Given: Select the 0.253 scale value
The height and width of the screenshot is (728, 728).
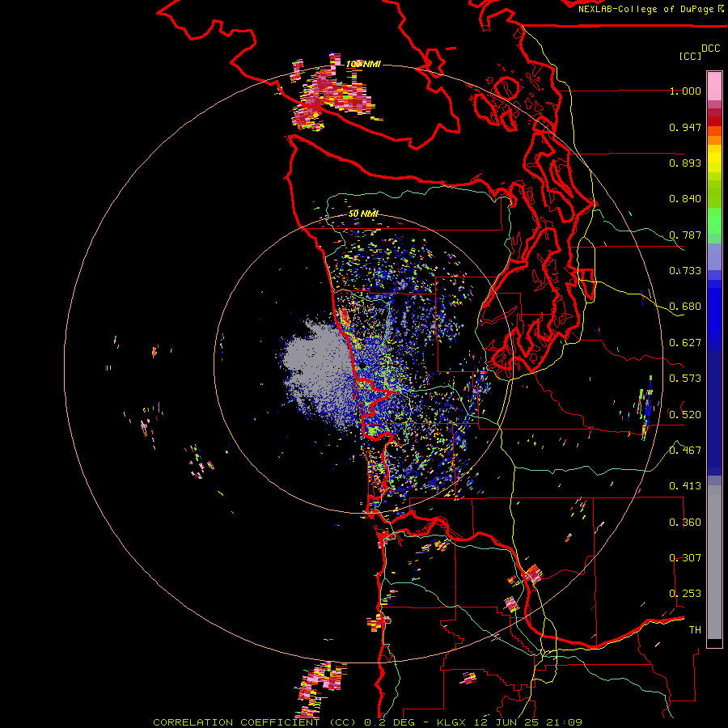Looking at the screenshot, I should point(685,594).
